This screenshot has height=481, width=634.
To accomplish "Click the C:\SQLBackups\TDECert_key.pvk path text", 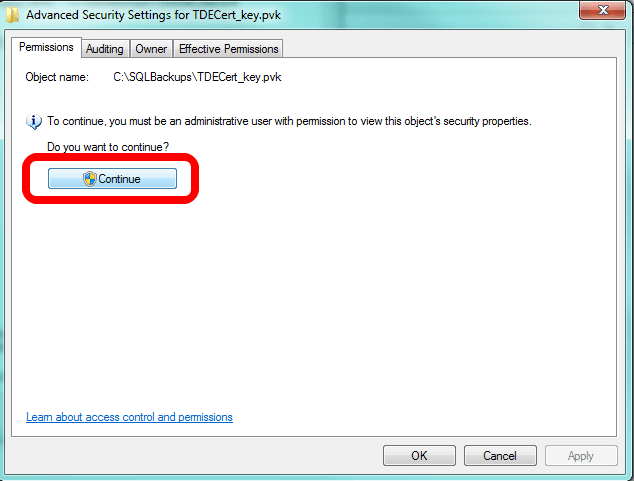I will [197, 77].
